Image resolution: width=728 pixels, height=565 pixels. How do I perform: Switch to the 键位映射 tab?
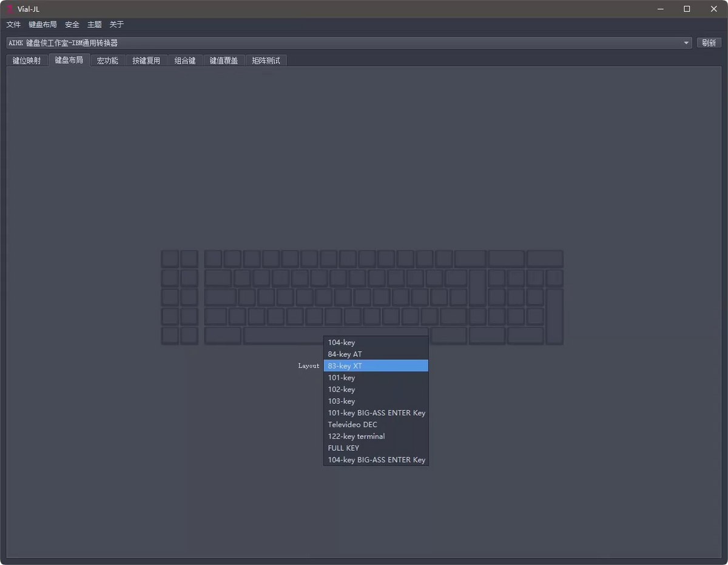click(27, 61)
